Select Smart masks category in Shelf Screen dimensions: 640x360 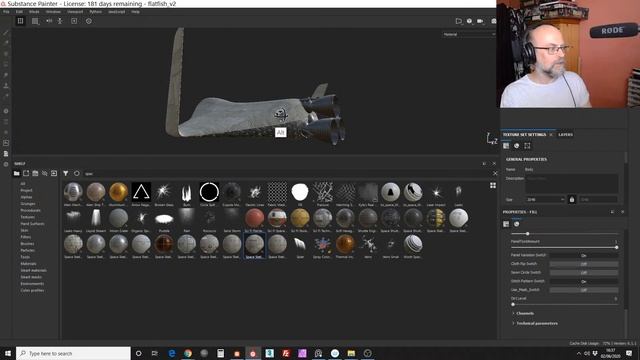[31, 277]
